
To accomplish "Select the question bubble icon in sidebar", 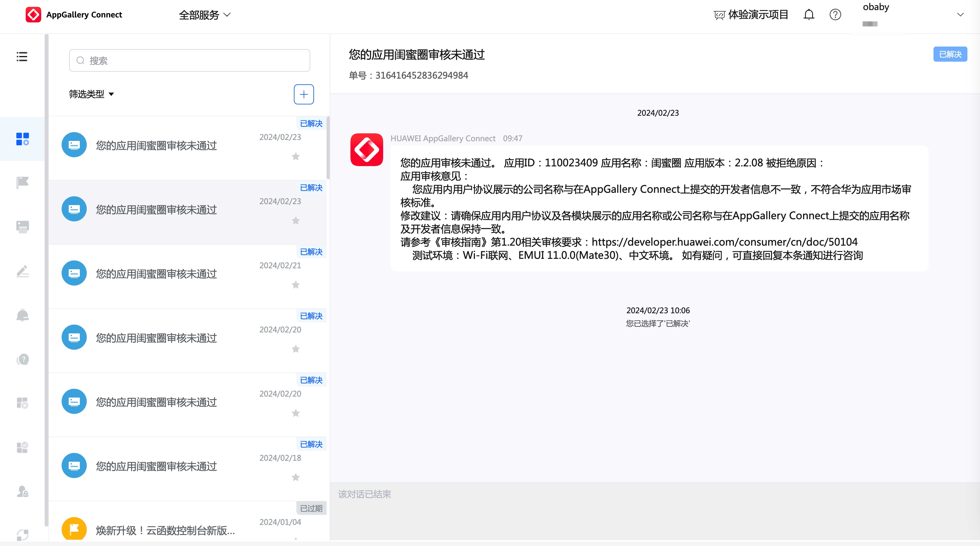I will point(22,359).
